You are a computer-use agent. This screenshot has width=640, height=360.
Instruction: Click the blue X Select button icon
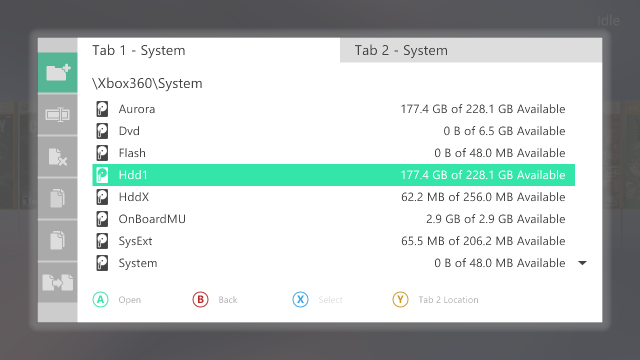click(300, 300)
